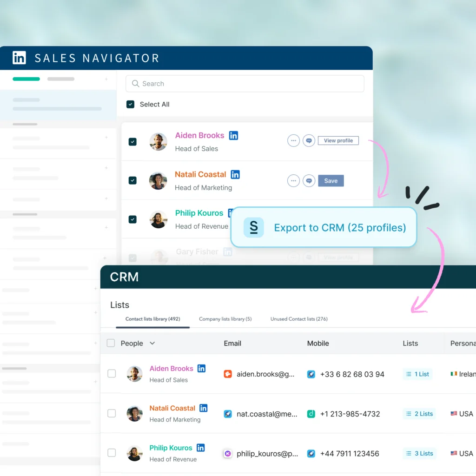Open message icon for Natali Coastal
This screenshot has height=476, width=476.
309,181
